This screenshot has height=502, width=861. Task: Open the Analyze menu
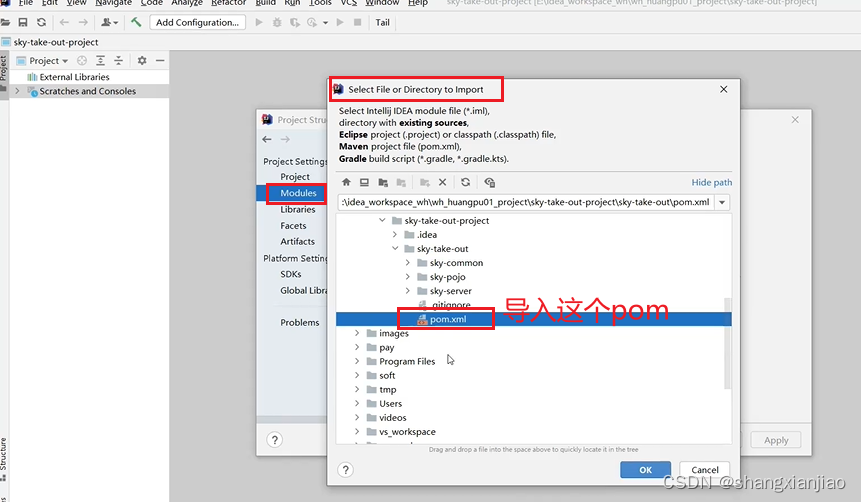(187, 3)
